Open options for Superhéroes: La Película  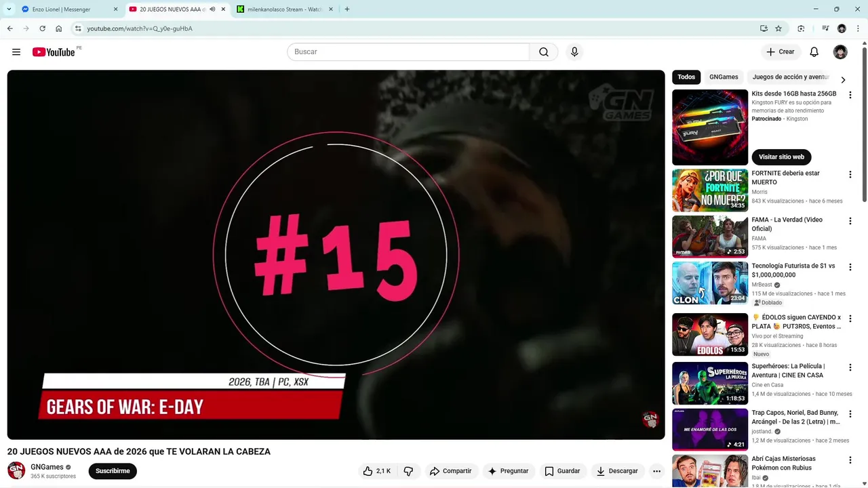pyautogui.click(x=850, y=367)
